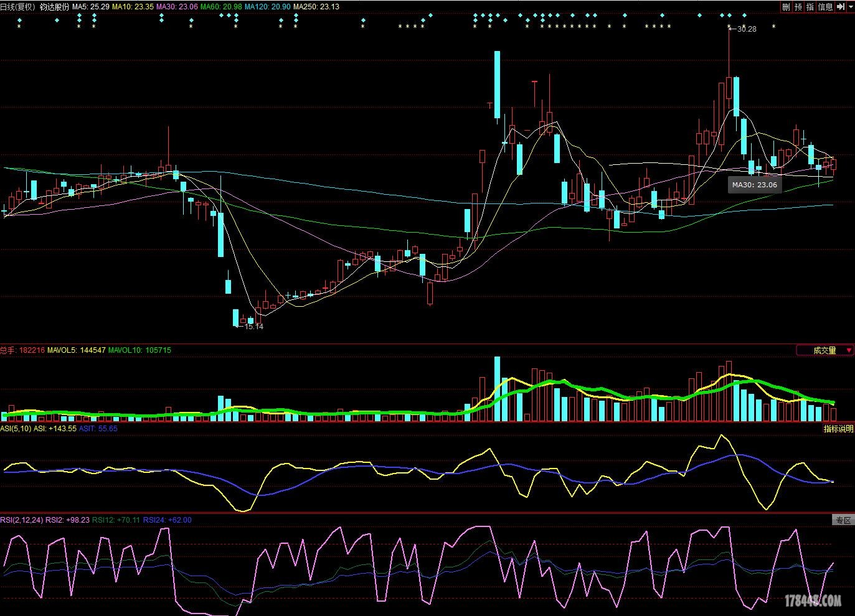Select the MAVOL5: 144547 label
The height and width of the screenshot is (616, 855).
(77, 350)
